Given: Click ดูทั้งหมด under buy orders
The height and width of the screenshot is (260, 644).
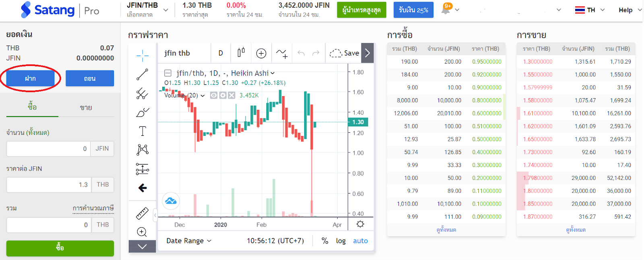Looking at the screenshot, I should (446, 230).
